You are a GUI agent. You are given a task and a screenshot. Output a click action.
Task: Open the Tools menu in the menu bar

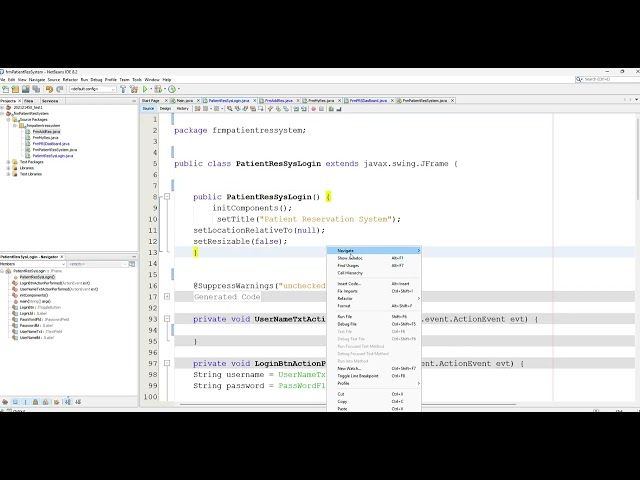137,80
